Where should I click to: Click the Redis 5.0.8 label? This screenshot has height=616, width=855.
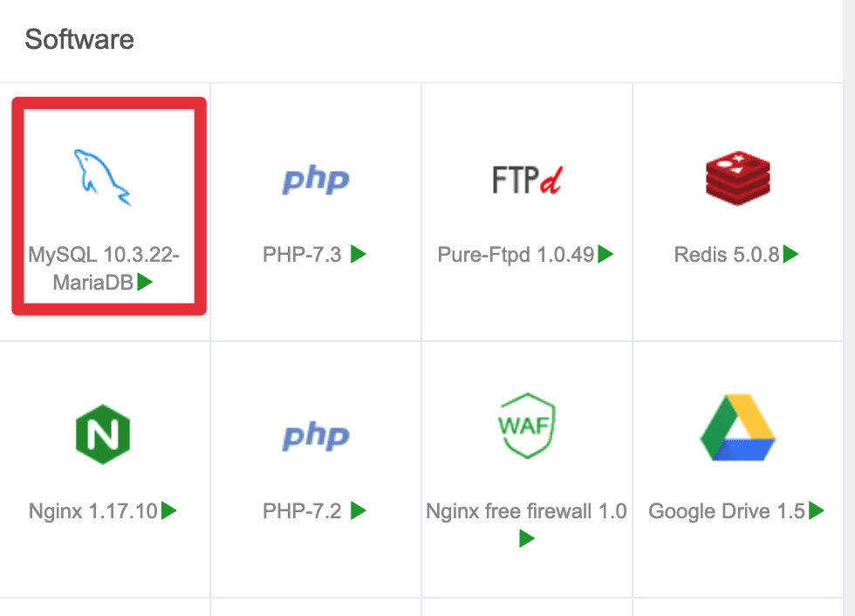(726, 255)
